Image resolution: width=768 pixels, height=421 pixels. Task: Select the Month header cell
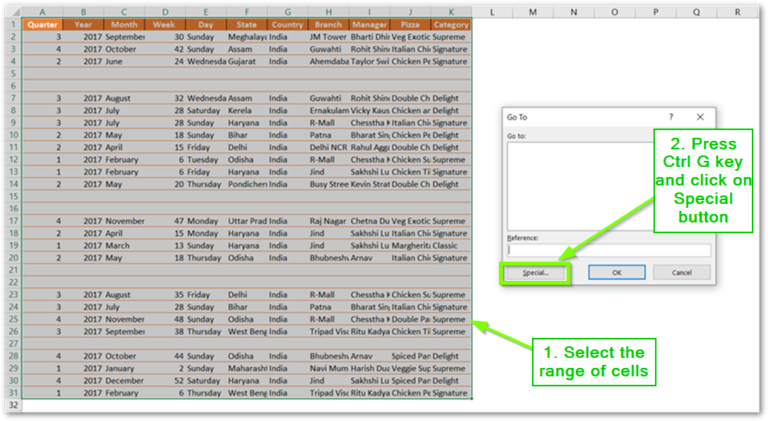(x=124, y=24)
